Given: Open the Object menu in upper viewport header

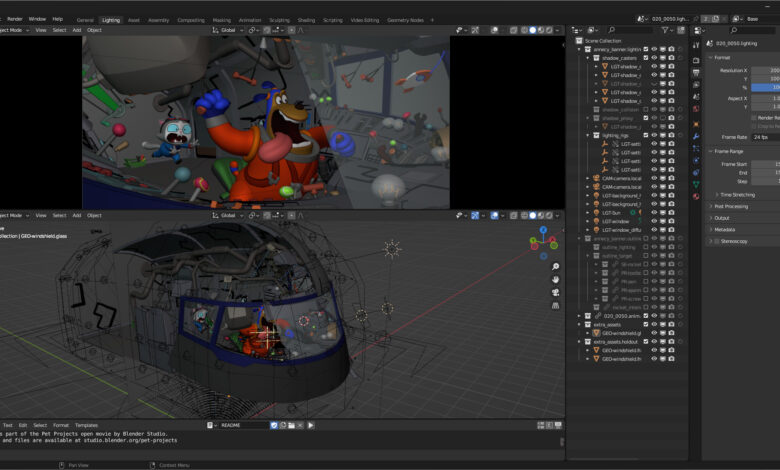Looking at the screenshot, I should [95, 30].
